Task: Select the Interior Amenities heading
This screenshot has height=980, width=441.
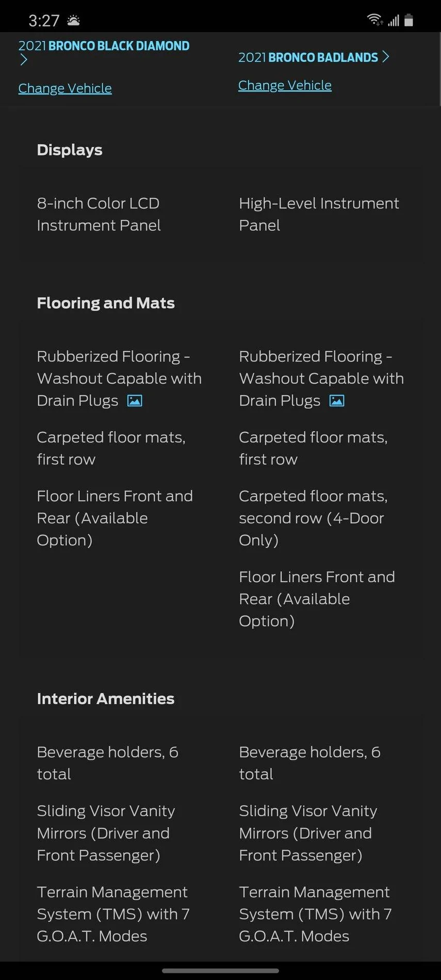Action: coord(106,698)
